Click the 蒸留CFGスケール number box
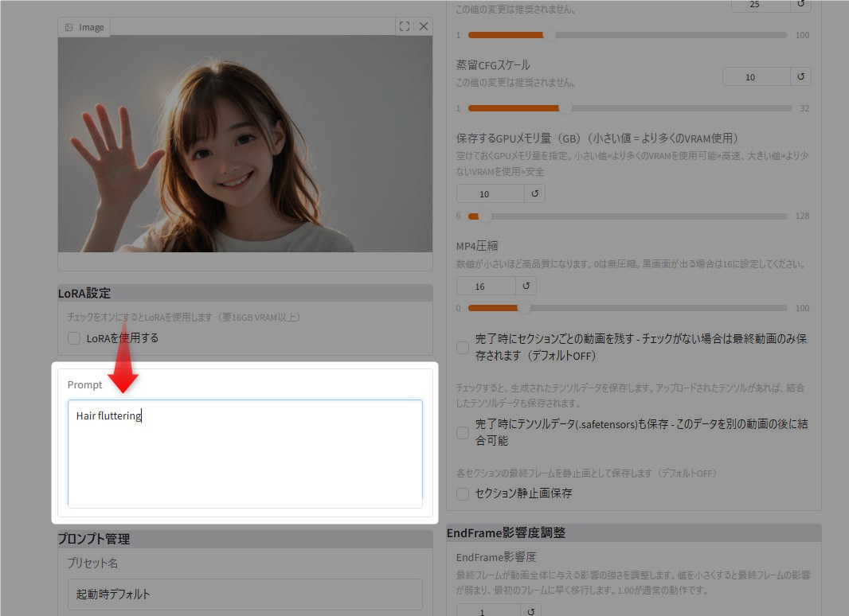Image resolution: width=849 pixels, height=616 pixels. (755, 77)
